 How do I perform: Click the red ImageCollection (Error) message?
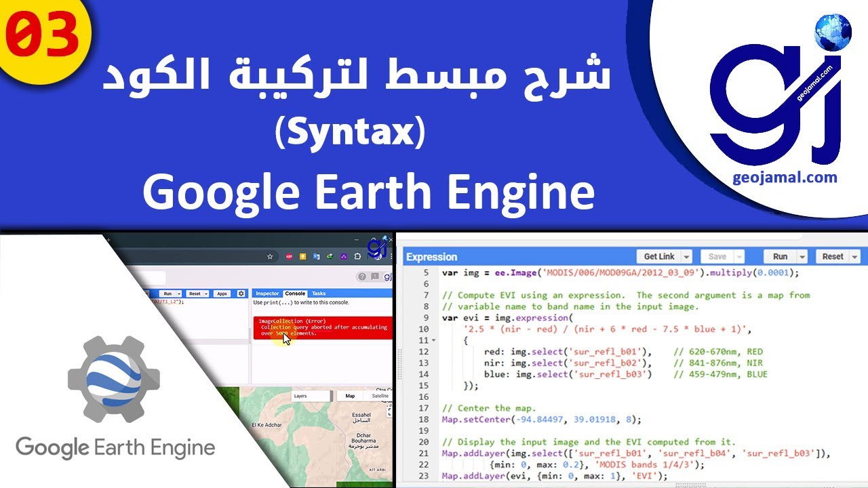pyautogui.click(x=322, y=327)
